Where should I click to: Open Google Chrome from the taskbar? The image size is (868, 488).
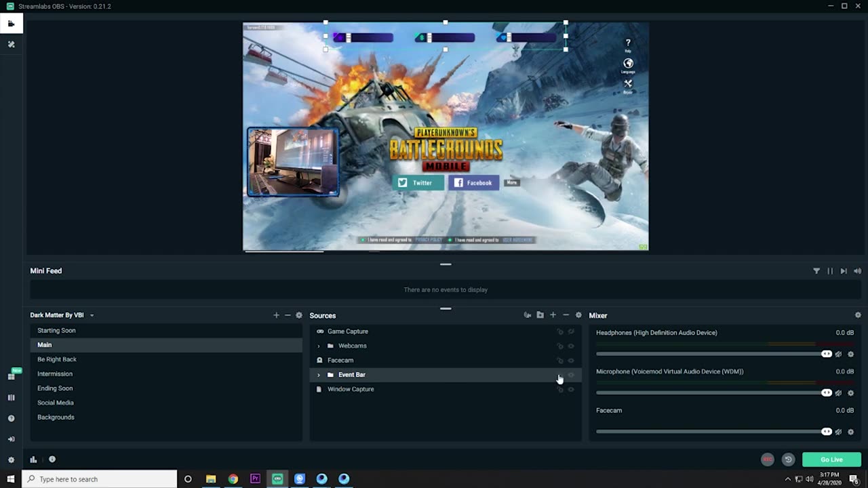(233, 479)
